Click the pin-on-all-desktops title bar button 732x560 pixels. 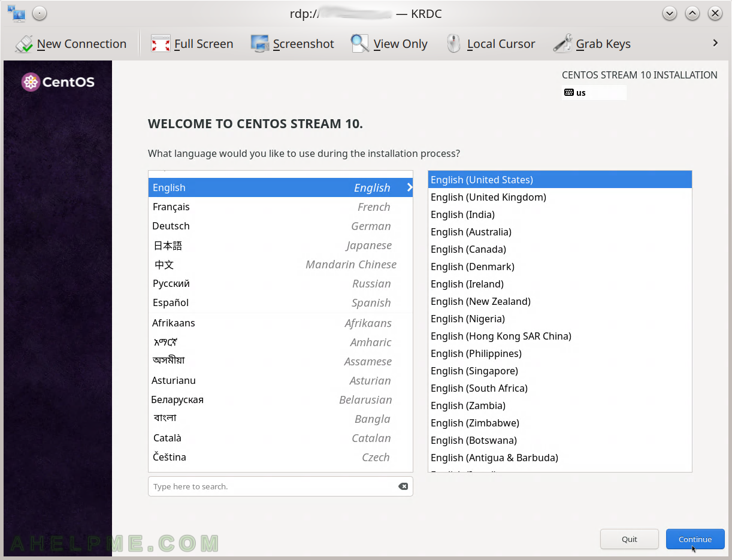click(x=40, y=14)
